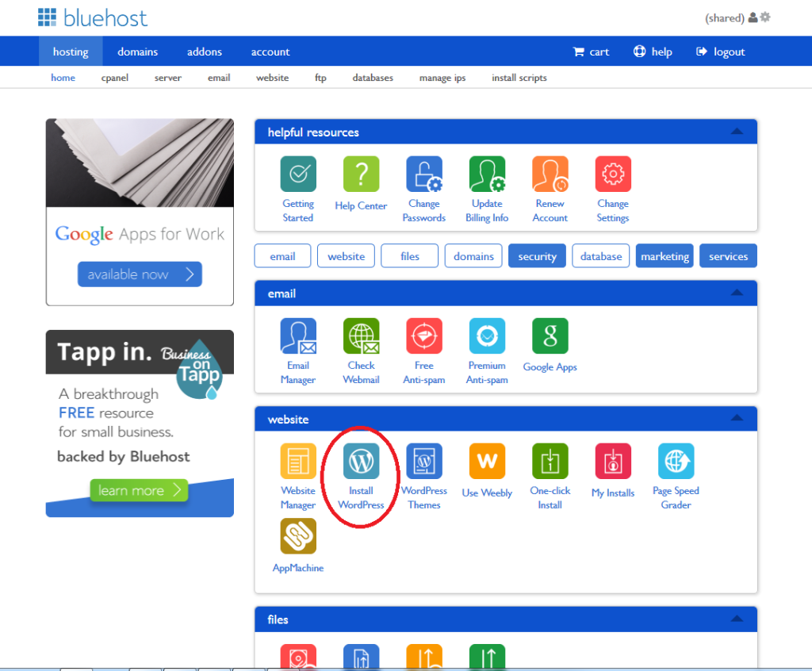Click the help link in header
812x671 pixels.
tap(653, 52)
